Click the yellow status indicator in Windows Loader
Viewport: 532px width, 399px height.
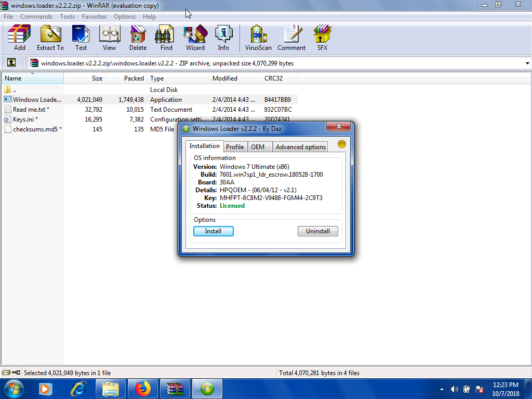[342, 144]
